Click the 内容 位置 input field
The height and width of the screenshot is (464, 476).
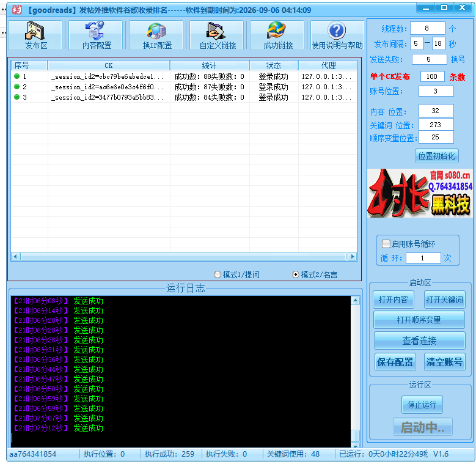(436, 111)
